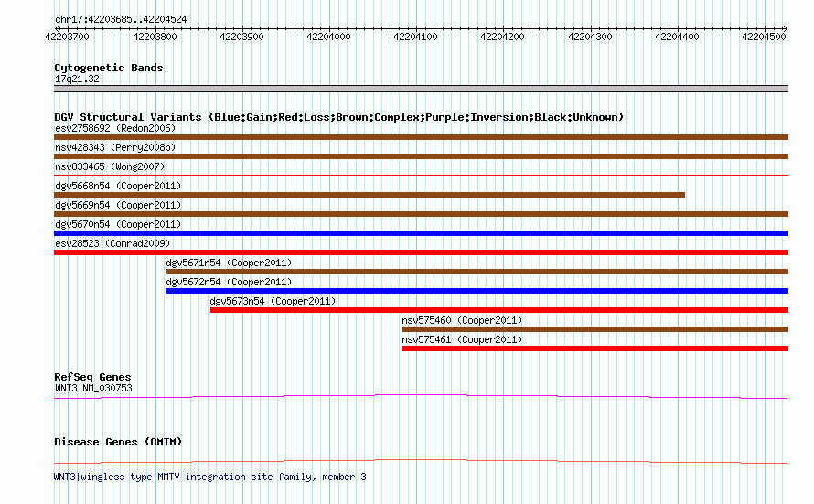Click ruler position 42204500
814x504 pixels.
pyautogui.click(x=764, y=37)
